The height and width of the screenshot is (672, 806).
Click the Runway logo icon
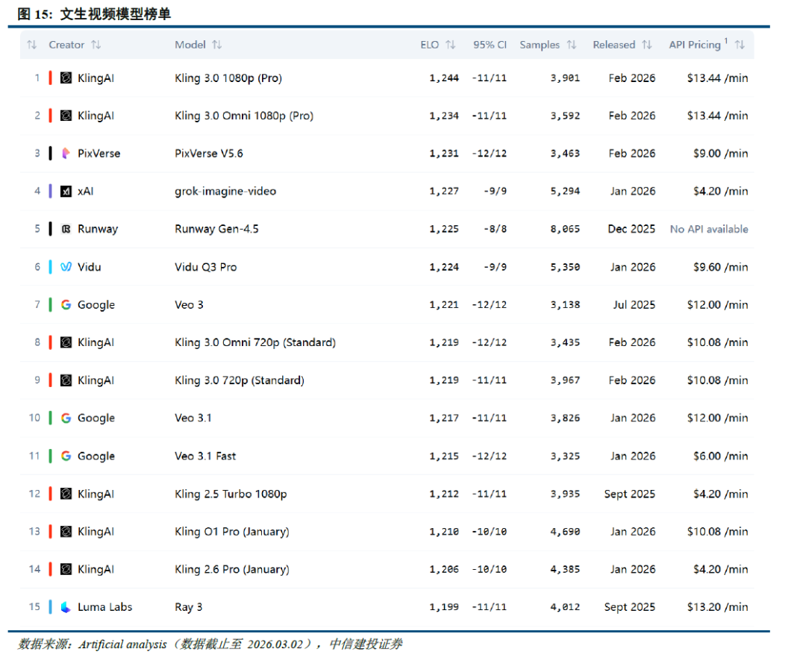pyautogui.click(x=66, y=229)
